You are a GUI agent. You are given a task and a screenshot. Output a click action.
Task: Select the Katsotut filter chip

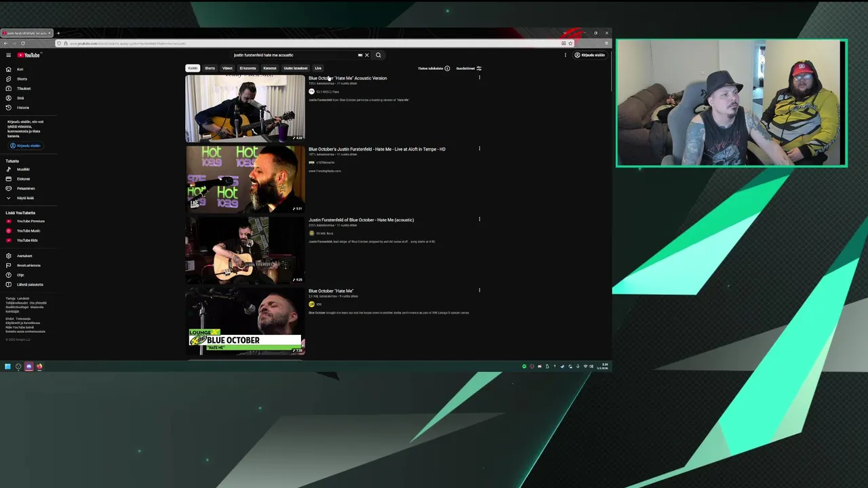coord(270,68)
